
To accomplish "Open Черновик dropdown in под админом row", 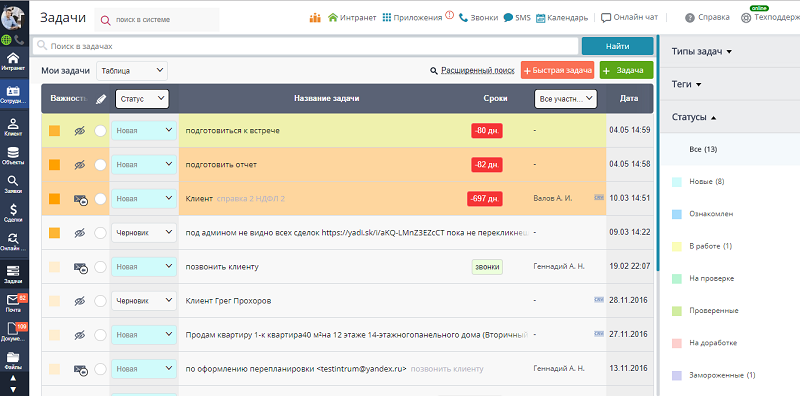I will 144,233.
